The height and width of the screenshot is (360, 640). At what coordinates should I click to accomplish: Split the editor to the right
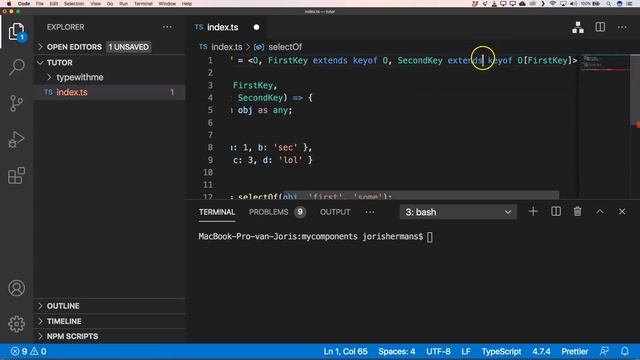600,27
